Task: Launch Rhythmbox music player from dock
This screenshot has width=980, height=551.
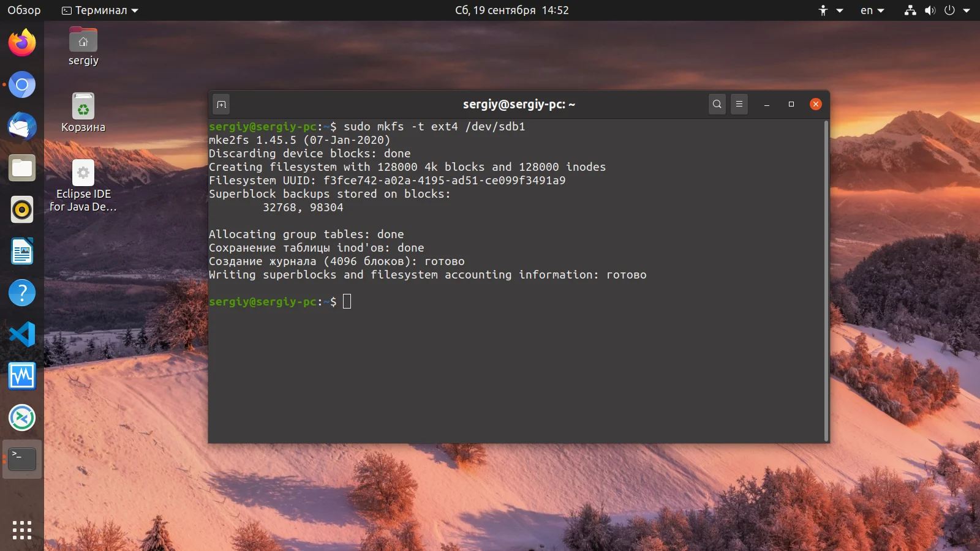Action: [22, 209]
